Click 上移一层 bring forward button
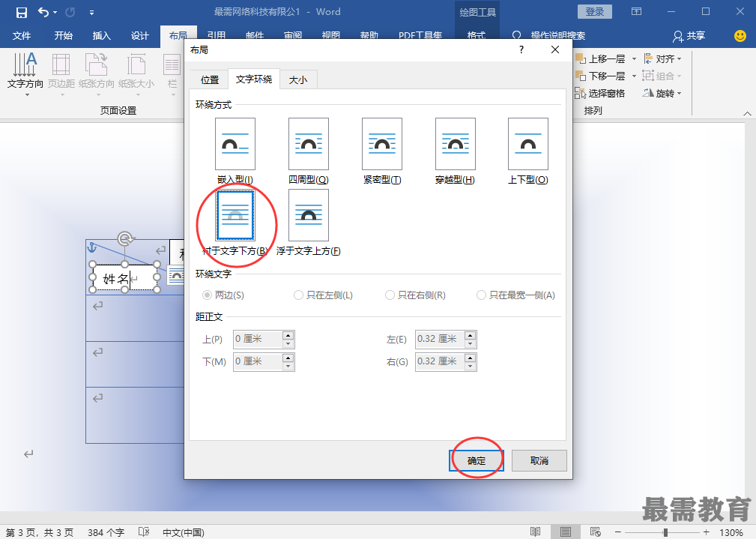This screenshot has height=539, width=756. tap(600, 59)
